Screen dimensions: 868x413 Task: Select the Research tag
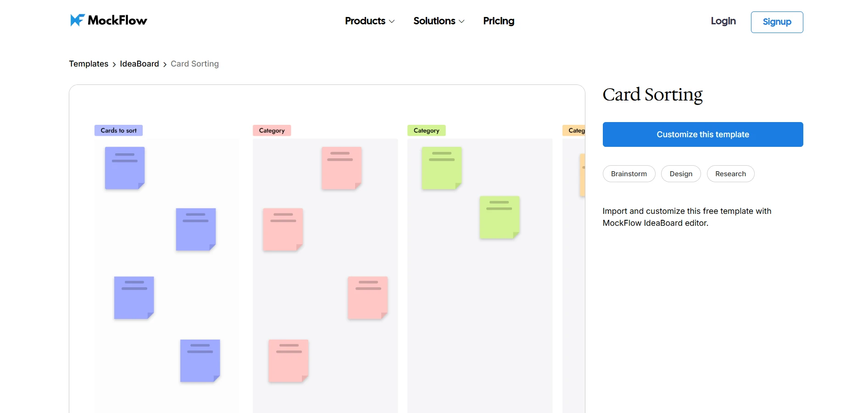[730, 173]
